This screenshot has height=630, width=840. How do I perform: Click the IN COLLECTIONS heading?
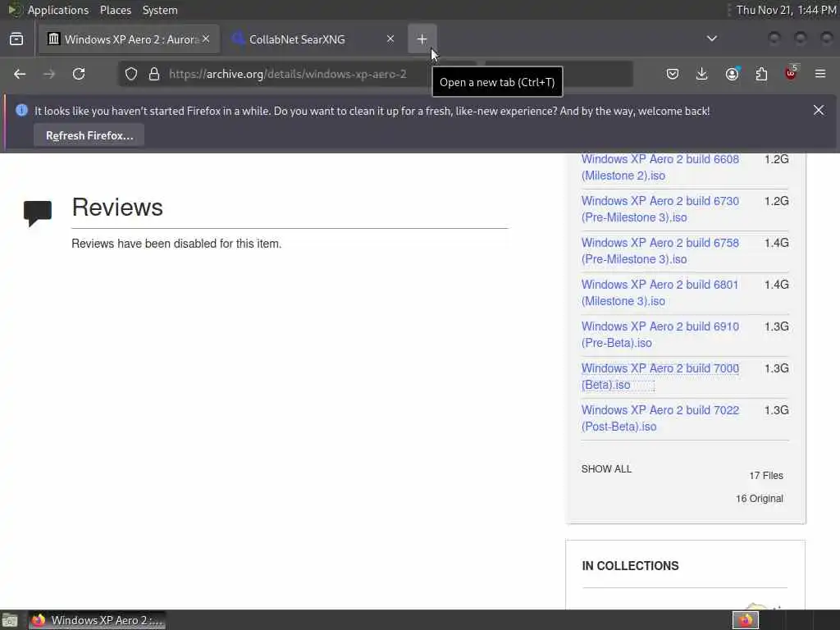point(630,566)
